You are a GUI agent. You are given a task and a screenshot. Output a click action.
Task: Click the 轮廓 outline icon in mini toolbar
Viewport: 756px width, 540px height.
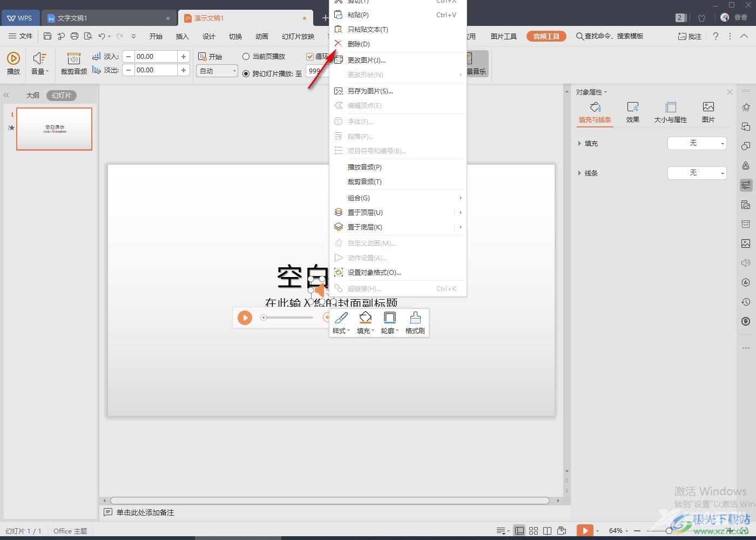coord(390,323)
